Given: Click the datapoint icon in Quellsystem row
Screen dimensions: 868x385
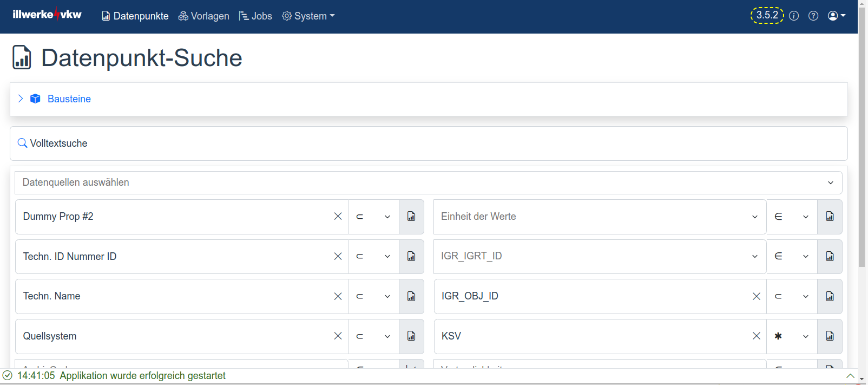Looking at the screenshot, I should pos(411,336).
